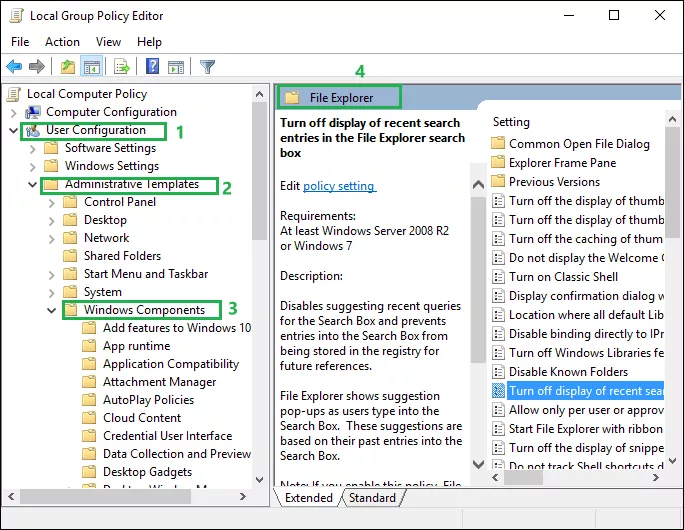Select Turn off display of recent search setting
This screenshot has height=530, width=684.
(585, 390)
